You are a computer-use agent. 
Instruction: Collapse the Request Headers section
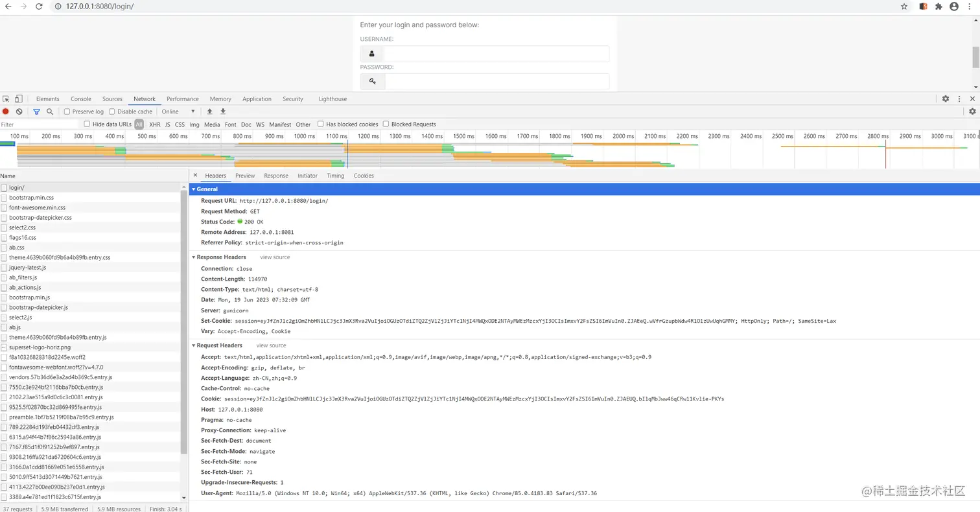click(x=193, y=345)
